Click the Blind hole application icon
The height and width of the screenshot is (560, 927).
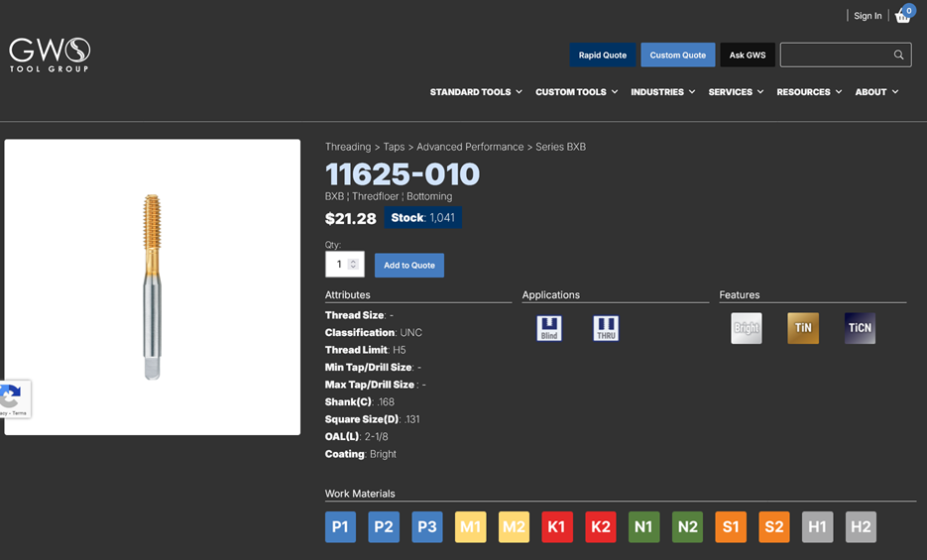click(549, 328)
